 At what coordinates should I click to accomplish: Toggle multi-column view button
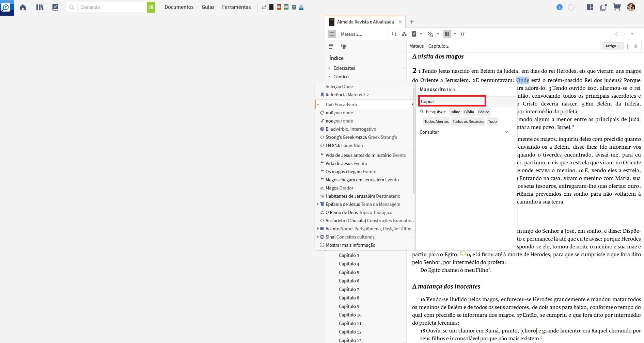coord(447,34)
